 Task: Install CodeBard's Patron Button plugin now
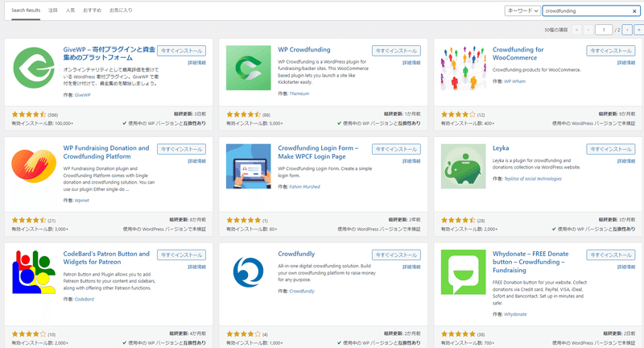pos(182,255)
